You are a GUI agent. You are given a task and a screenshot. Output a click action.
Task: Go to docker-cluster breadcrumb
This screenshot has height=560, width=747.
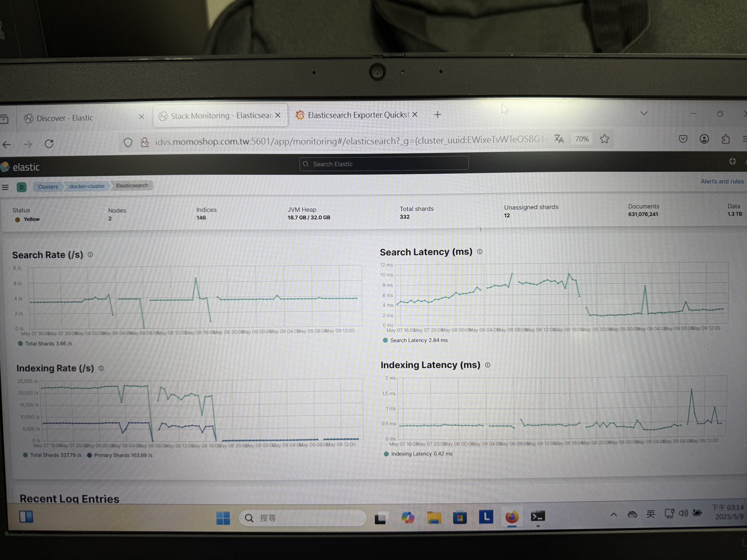pyautogui.click(x=87, y=186)
